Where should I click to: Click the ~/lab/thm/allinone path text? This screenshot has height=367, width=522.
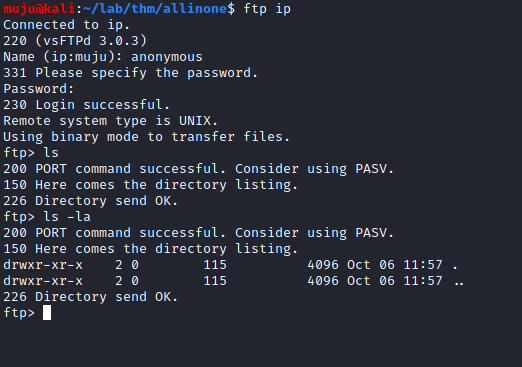click(155, 8)
